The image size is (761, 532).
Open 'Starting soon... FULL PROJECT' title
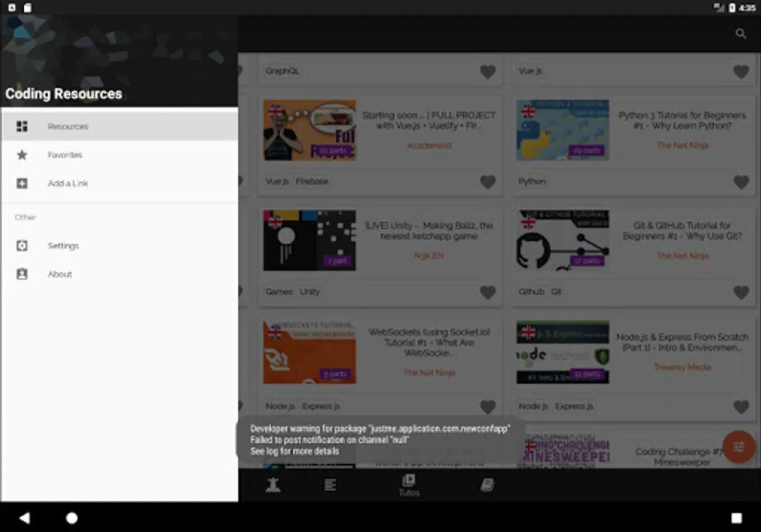(x=429, y=121)
